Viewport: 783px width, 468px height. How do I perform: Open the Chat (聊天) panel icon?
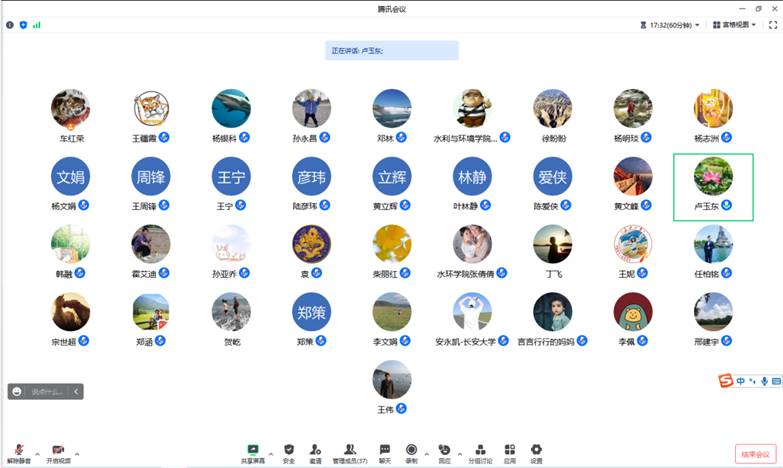(384, 453)
